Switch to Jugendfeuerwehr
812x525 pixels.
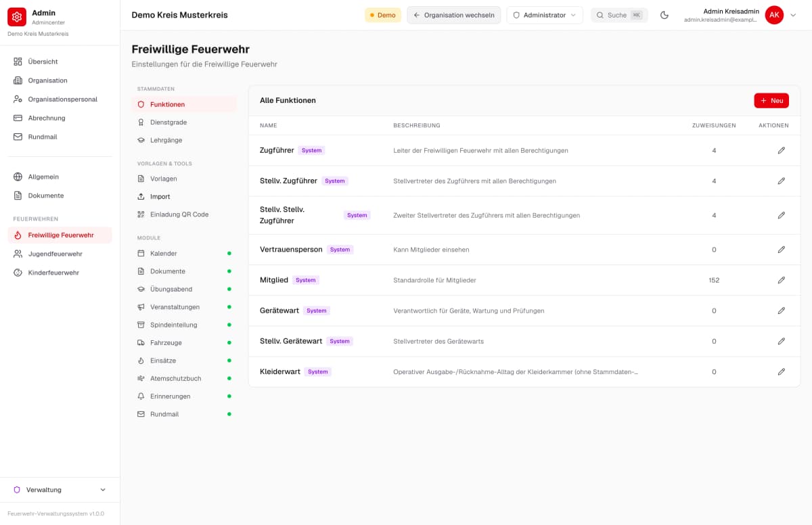pyautogui.click(x=60, y=254)
